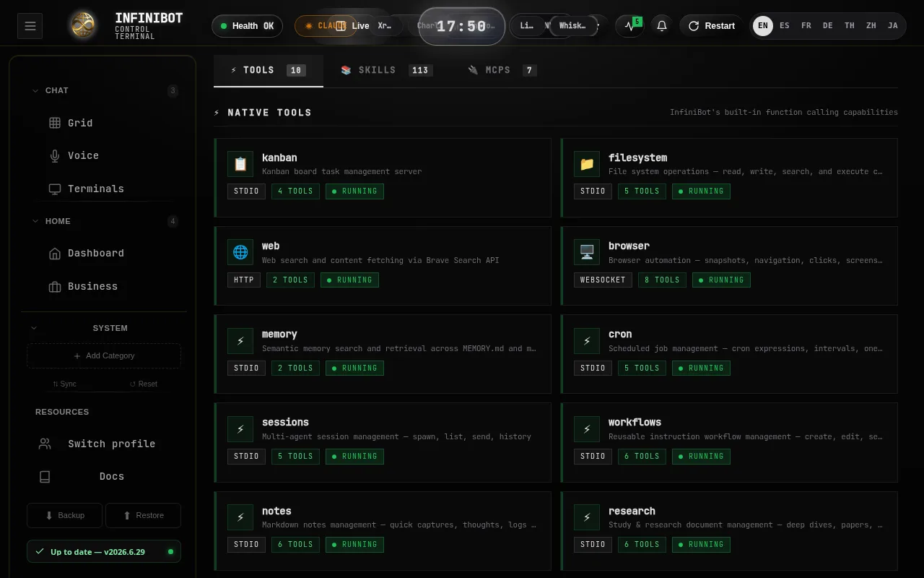Click the sessions card description text

coord(396,437)
